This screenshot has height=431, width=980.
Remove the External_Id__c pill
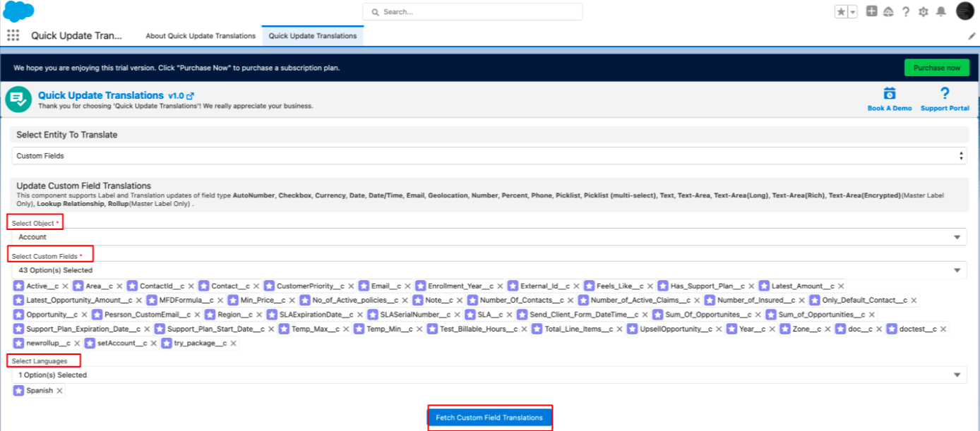point(576,286)
